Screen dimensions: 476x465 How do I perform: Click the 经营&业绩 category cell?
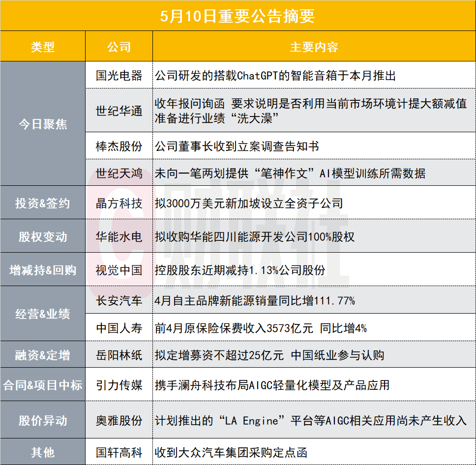pos(43,314)
